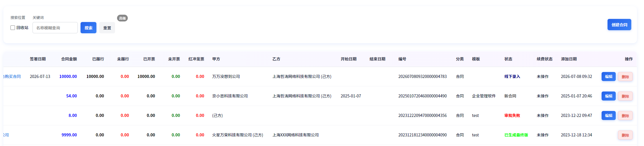Open the 高级 advanced search badge
644x146 pixels.
coord(122,18)
